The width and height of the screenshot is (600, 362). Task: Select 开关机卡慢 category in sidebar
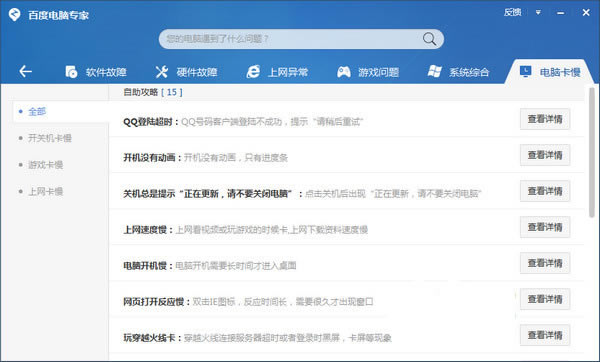click(x=50, y=138)
